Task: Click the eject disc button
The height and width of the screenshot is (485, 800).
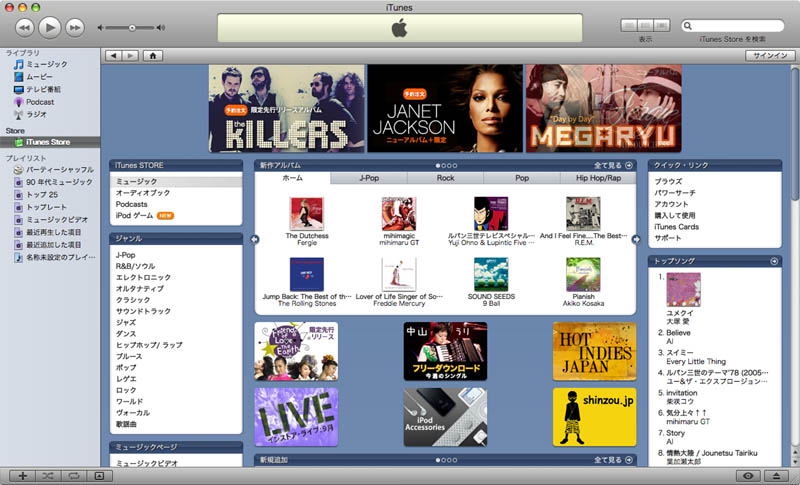Action: point(776,476)
